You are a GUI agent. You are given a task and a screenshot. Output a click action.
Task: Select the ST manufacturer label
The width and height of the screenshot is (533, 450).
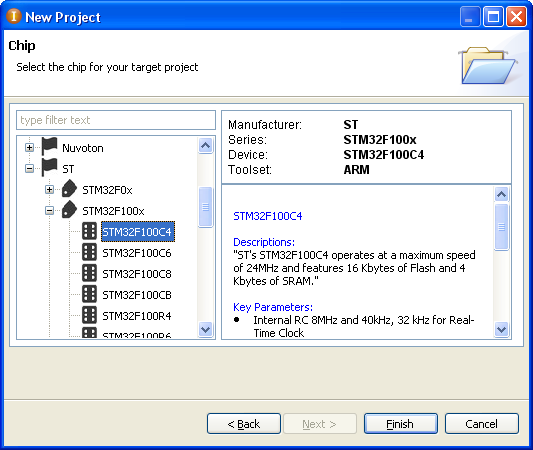click(x=68, y=169)
